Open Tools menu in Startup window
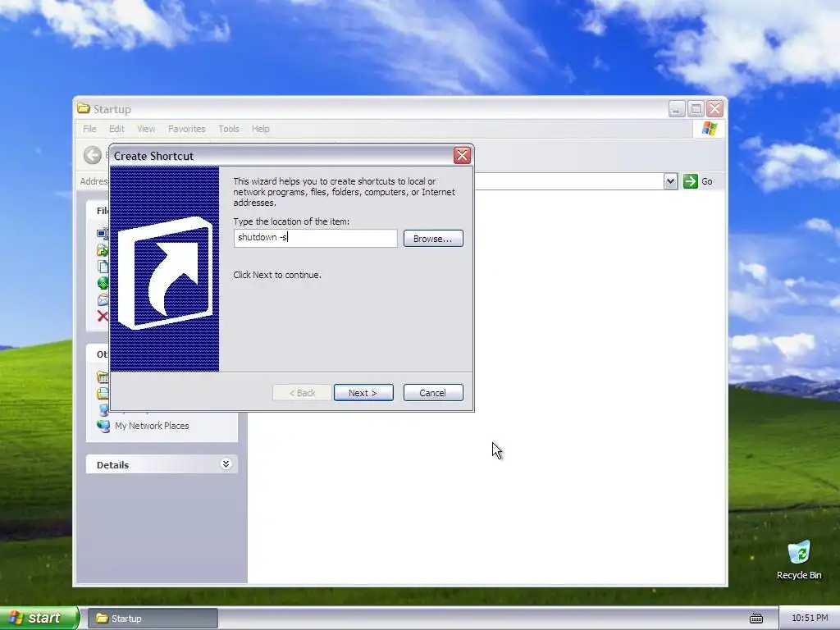The width and height of the screenshot is (840, 630). coord(229,129)
